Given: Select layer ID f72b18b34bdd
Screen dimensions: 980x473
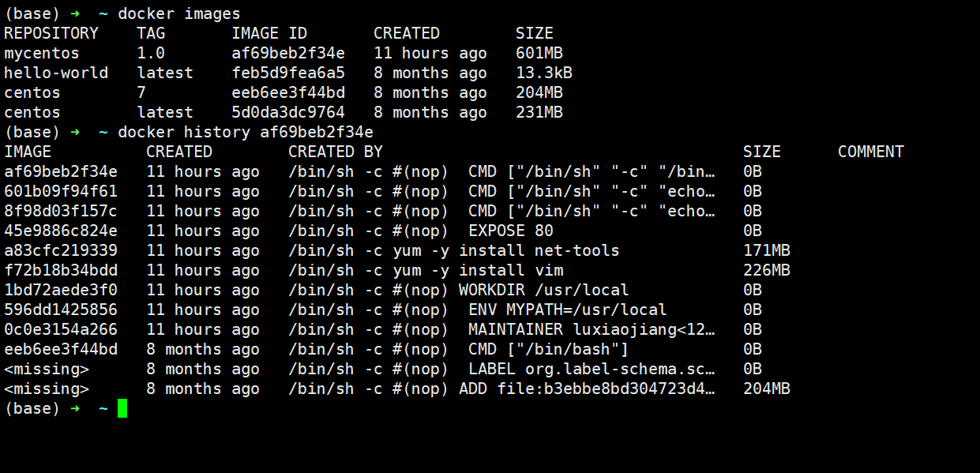Looking at the screenshot, I should [61, 270].
